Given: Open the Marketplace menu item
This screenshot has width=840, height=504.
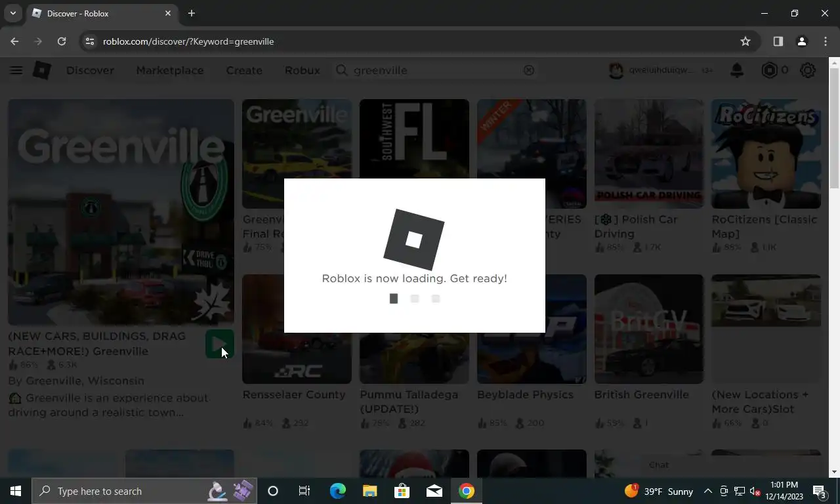Looking at the screenshot, I should point(169,70).
